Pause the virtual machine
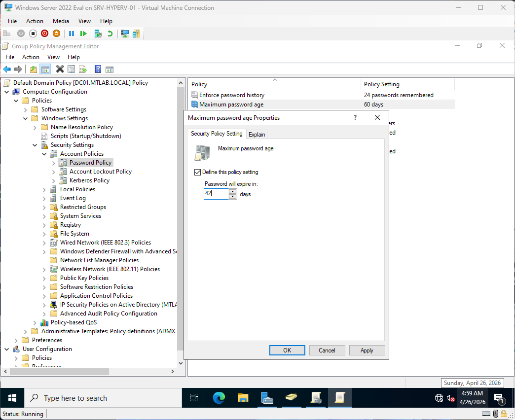This screenshot has width=515, height=420. tap(72, 34)
